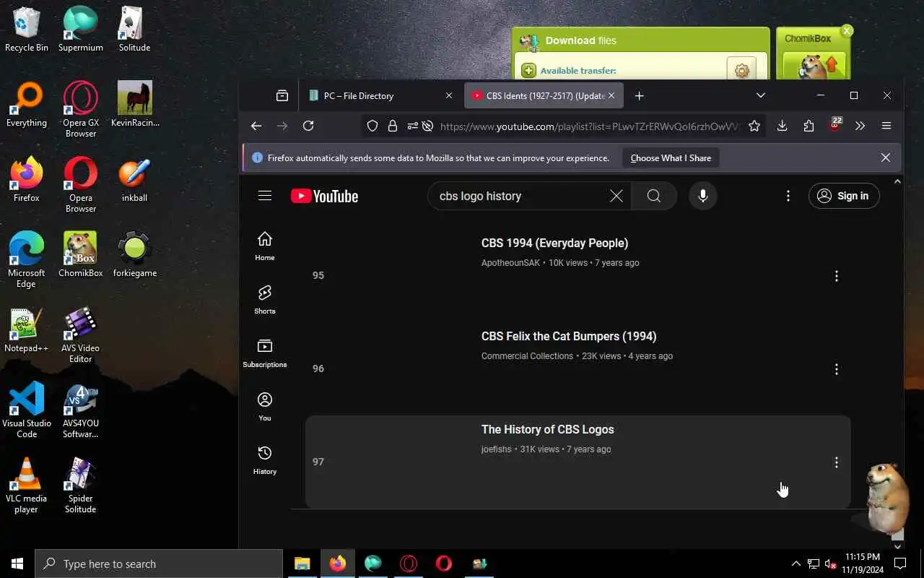
Task: Click the muted volume tray icon
Action: pos(831,564)
